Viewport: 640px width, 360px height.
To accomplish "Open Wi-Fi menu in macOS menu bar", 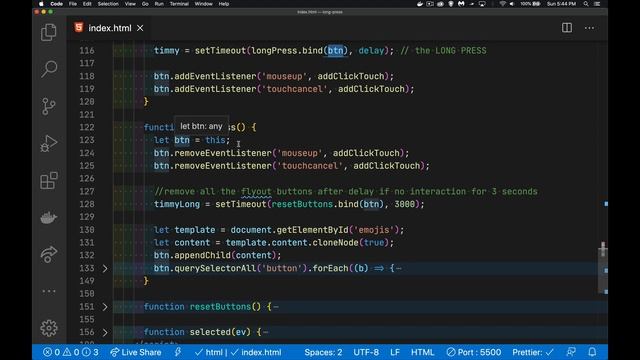I will [x=502, y=4].
